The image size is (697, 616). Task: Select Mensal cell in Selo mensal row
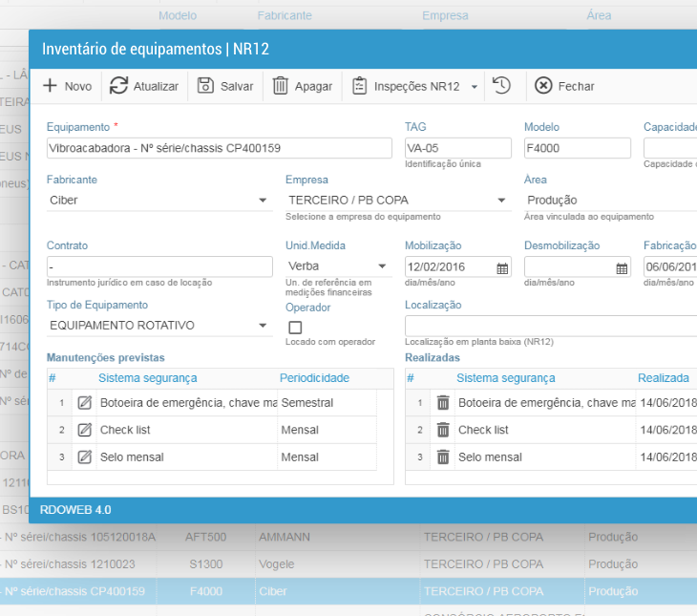[327, 457]
